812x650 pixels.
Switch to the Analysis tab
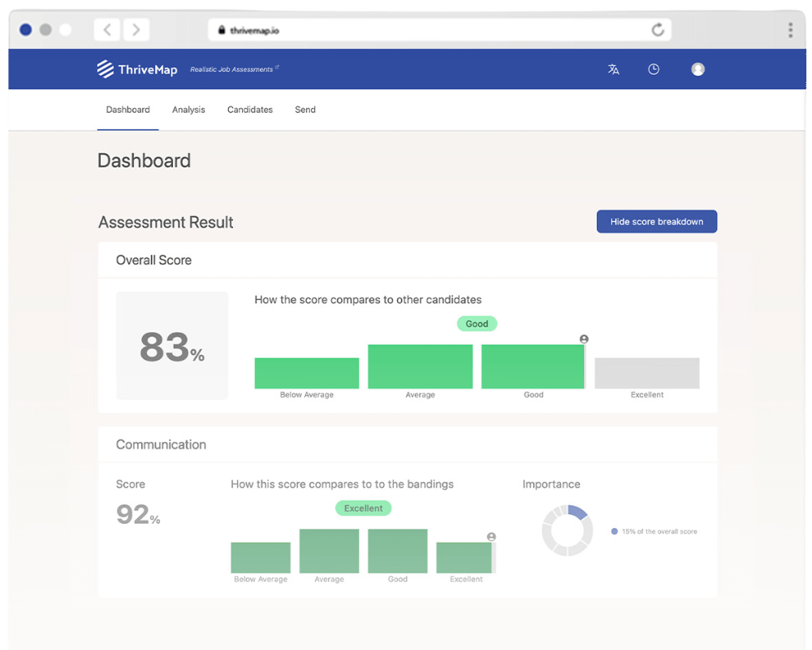pos(188,110)
